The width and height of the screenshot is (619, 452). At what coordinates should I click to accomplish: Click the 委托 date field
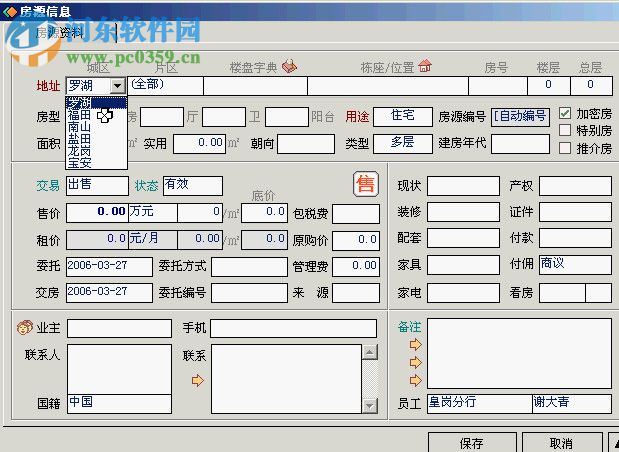109,266
